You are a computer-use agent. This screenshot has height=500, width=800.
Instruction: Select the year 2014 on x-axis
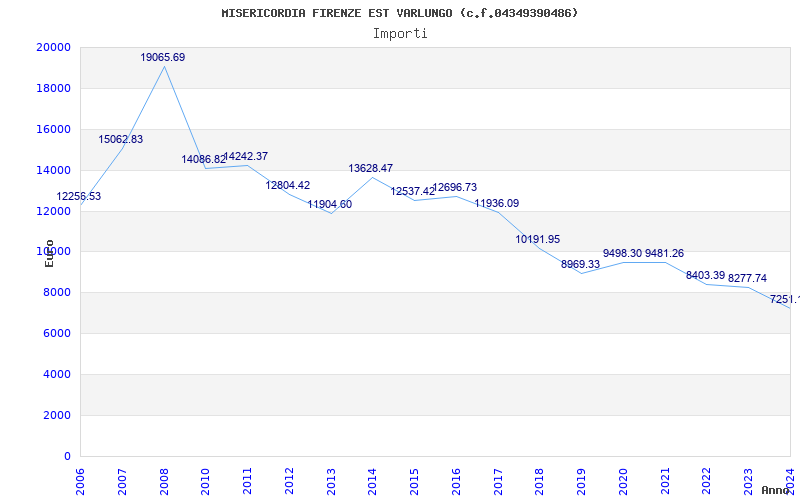(372, 482)
